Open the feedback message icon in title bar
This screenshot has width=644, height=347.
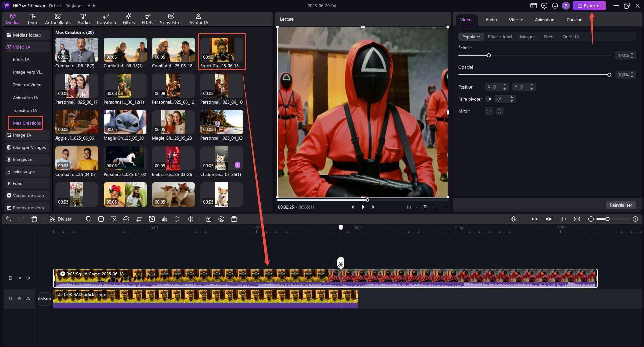pyautogui.click(x=544, y=6)
